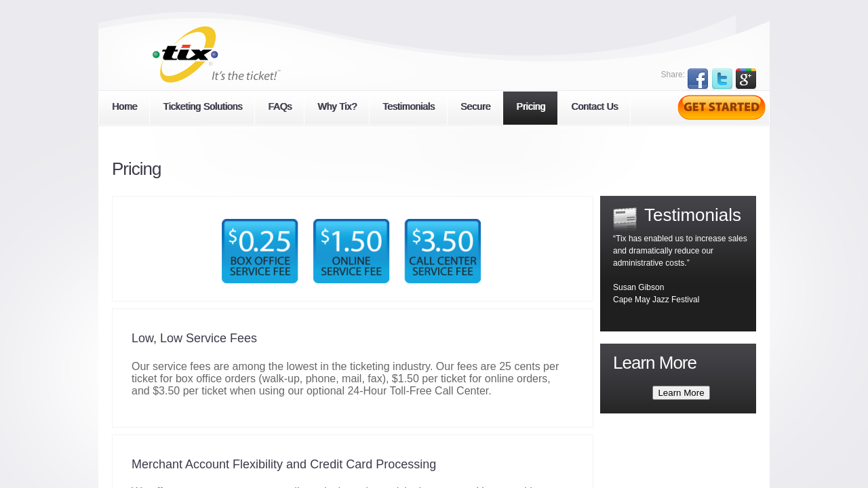Screen dimensions: 868x488
Task: Share page on Facebook icon
Action: (x=697, y=79)
